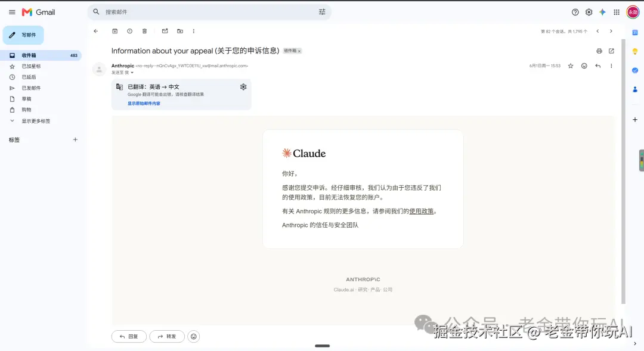Remove the 收件箱 label tag

(x=299, y=51)
